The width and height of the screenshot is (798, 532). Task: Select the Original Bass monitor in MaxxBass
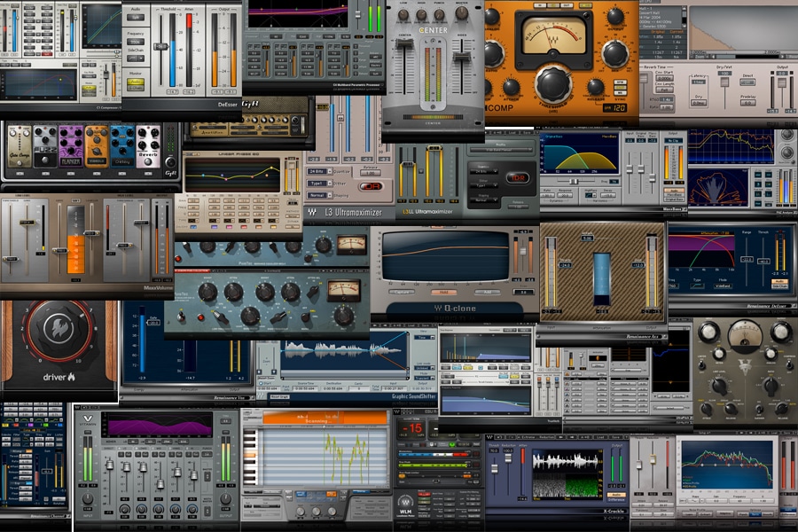point(674,199)
